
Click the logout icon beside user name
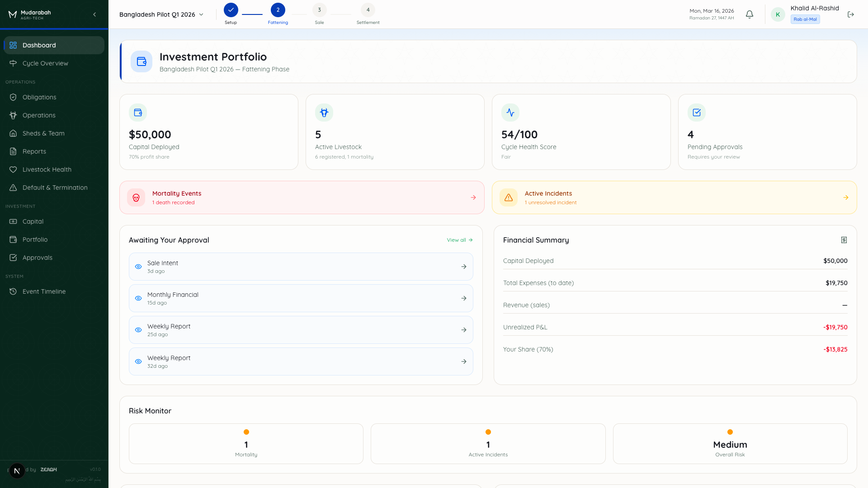pos(851,14)
